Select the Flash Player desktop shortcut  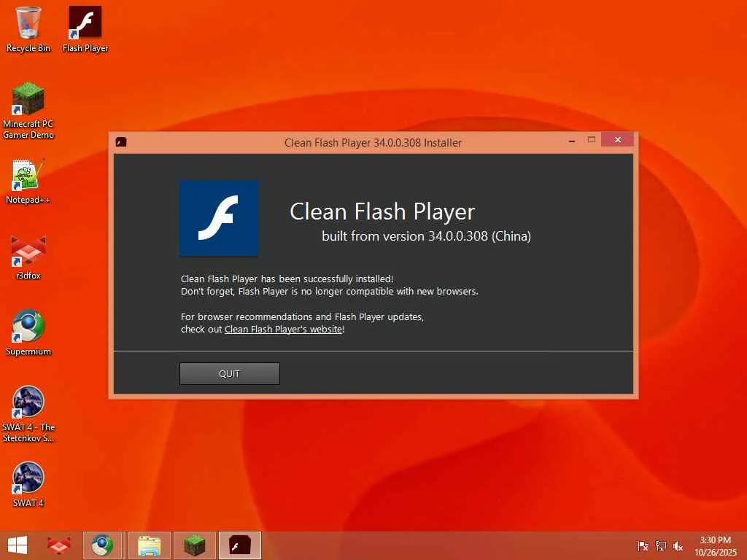85,29
